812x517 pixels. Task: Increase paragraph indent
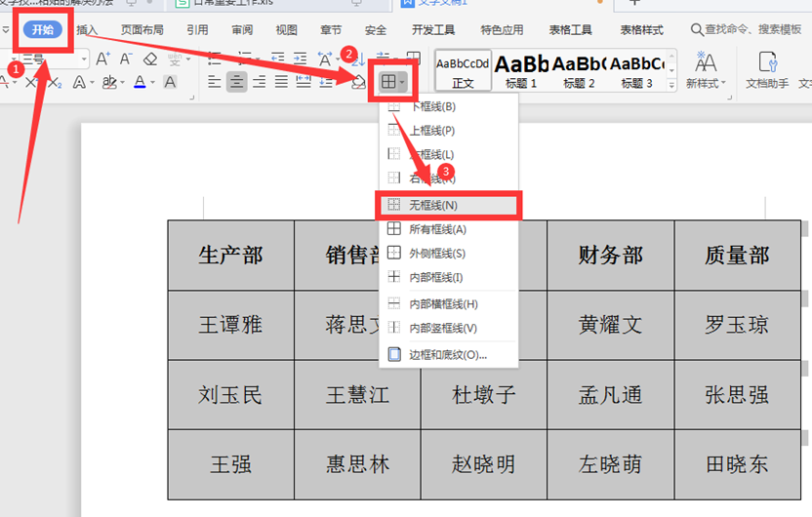click(300, 59)
